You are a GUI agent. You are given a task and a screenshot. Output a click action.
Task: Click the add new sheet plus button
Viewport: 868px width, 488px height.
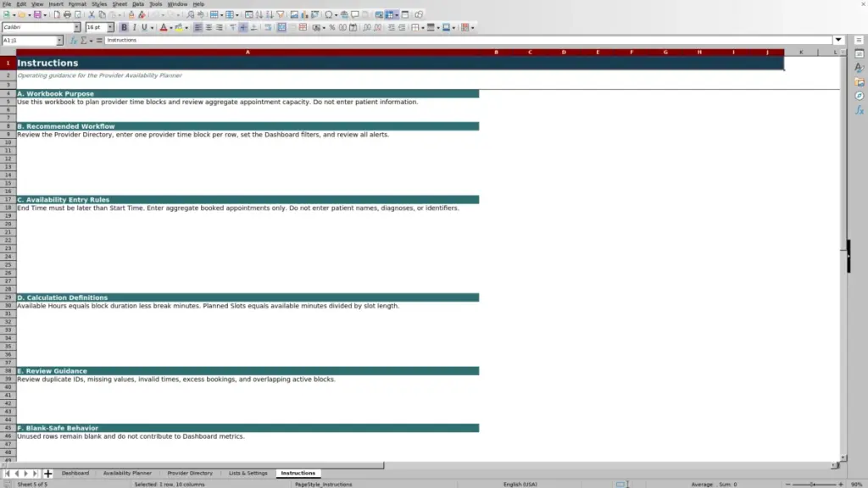pos(47,473)
